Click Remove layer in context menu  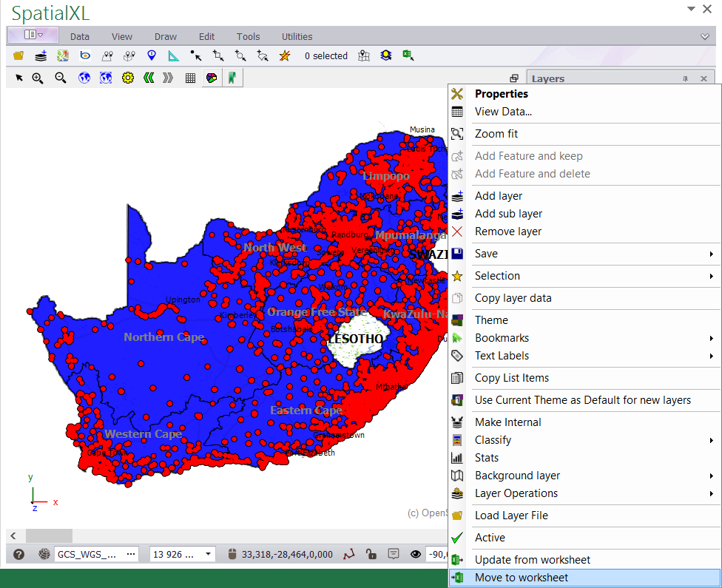click(508, 232)
